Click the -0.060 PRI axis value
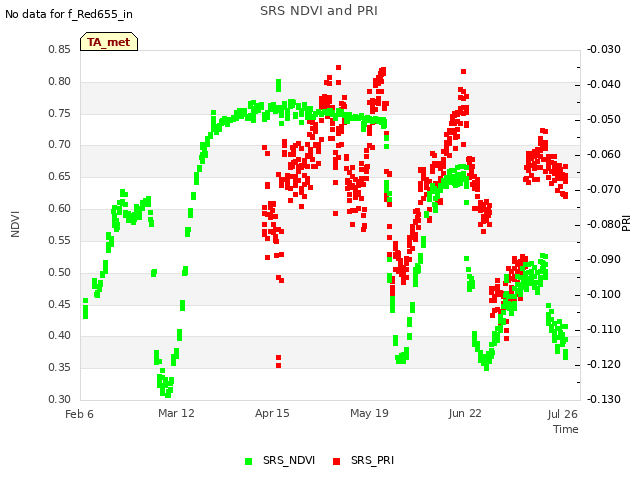Image resolution: width=640 pixels, height=480 pixels. click(604, 155)
